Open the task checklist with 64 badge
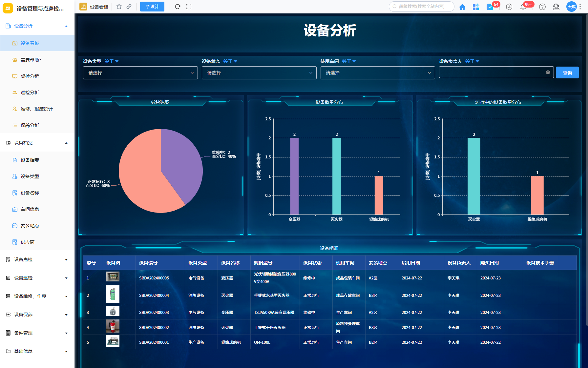This screenshot has width=588, height=368. 490,7
